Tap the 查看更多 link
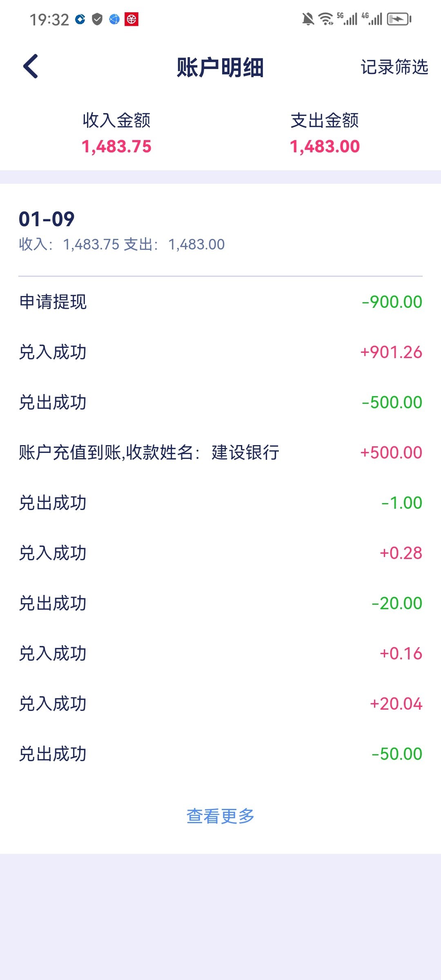The image size is (441, 980). (x=220, y=816)
